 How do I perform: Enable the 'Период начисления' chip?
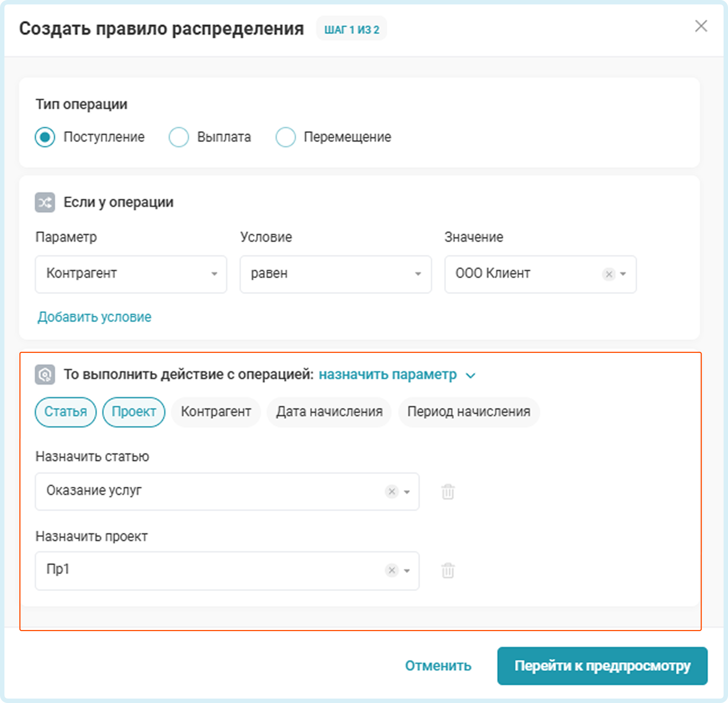tap(468, 412)
